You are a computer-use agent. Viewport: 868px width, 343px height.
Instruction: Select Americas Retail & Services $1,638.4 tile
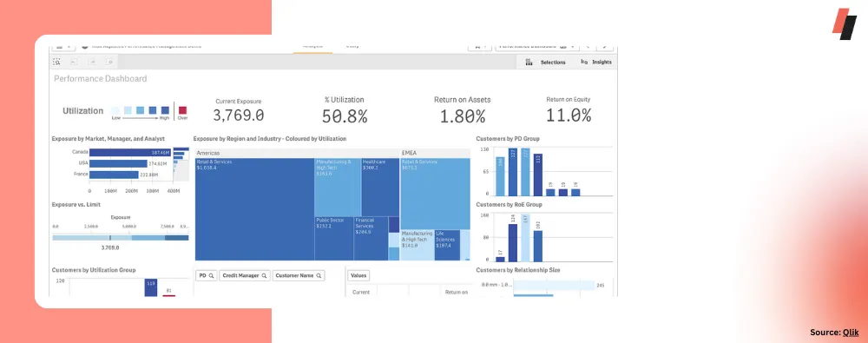pyautogui.click(x=254, y=209)
